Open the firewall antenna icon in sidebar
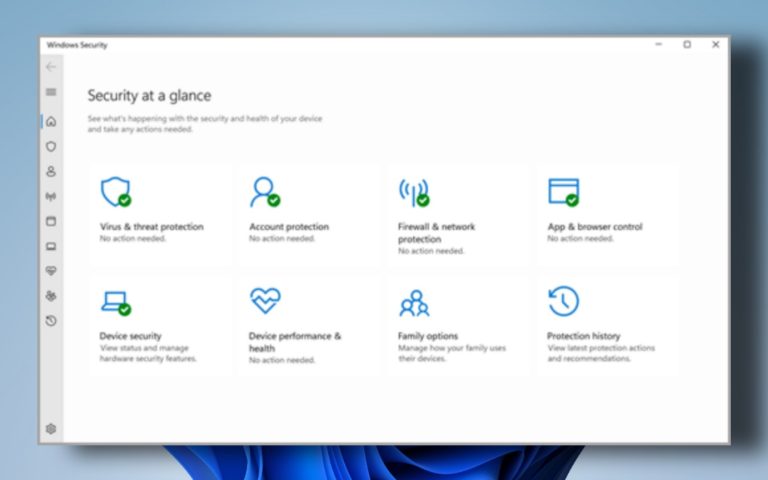 point(51,196)
